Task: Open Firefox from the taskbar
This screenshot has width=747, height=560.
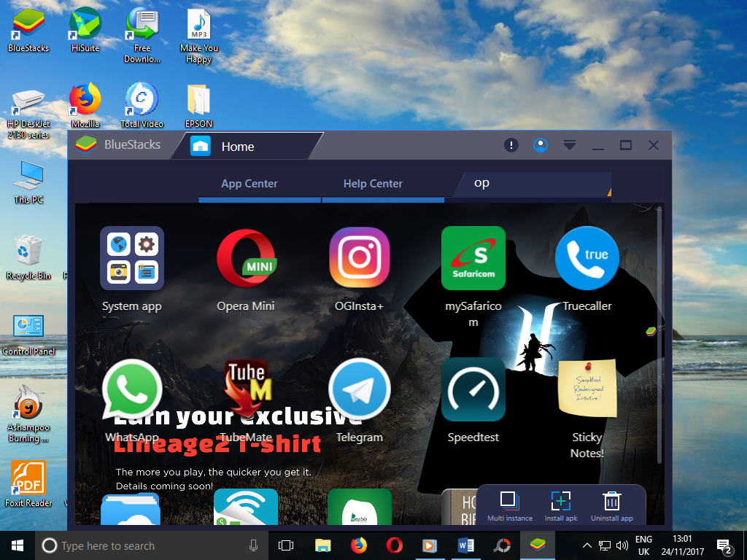Action: pos(359,545)
